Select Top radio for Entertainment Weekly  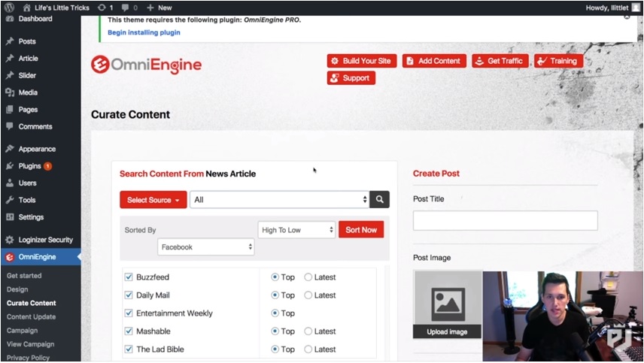(275, 313)
